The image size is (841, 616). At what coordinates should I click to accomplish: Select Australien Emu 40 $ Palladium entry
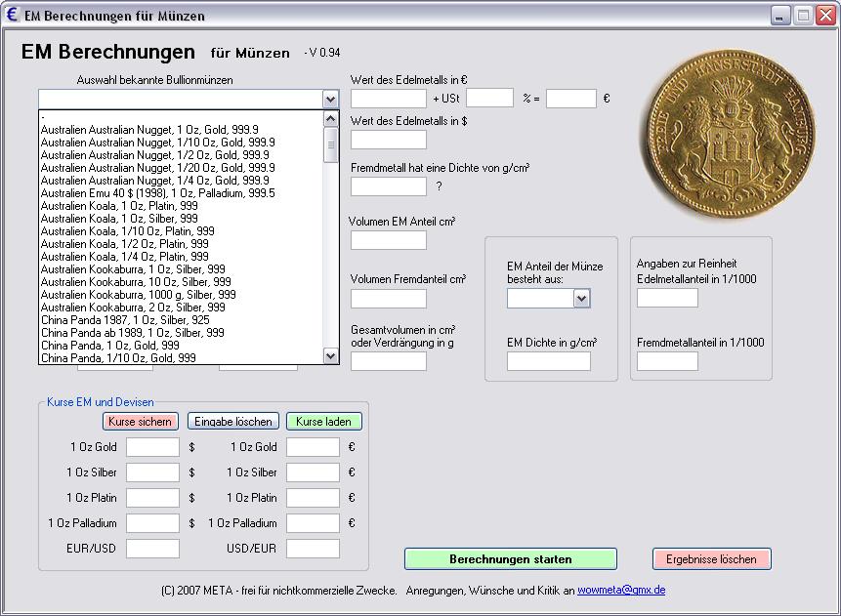tap(157, 193)
